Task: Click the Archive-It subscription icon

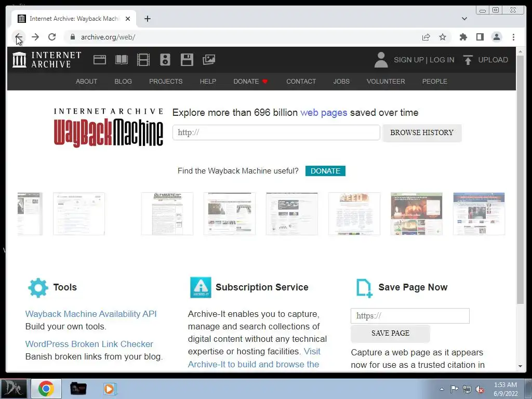Action: (x=201, y=287)
